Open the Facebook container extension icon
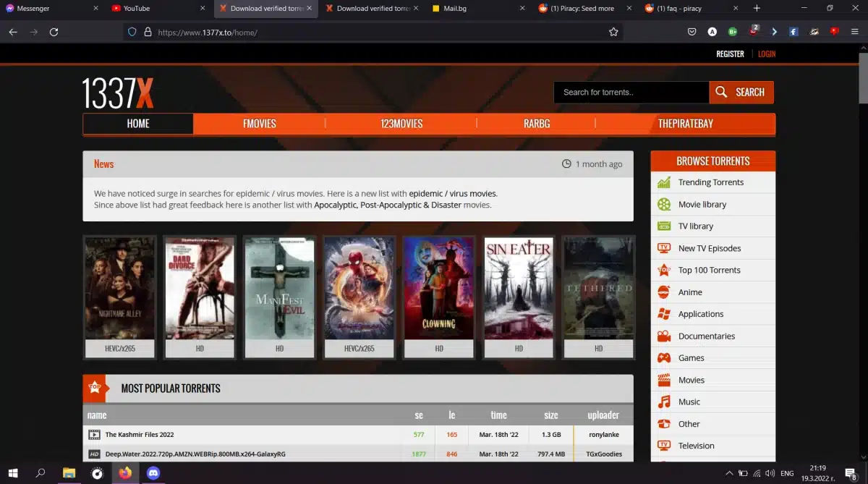 click(x=793, y=32)
